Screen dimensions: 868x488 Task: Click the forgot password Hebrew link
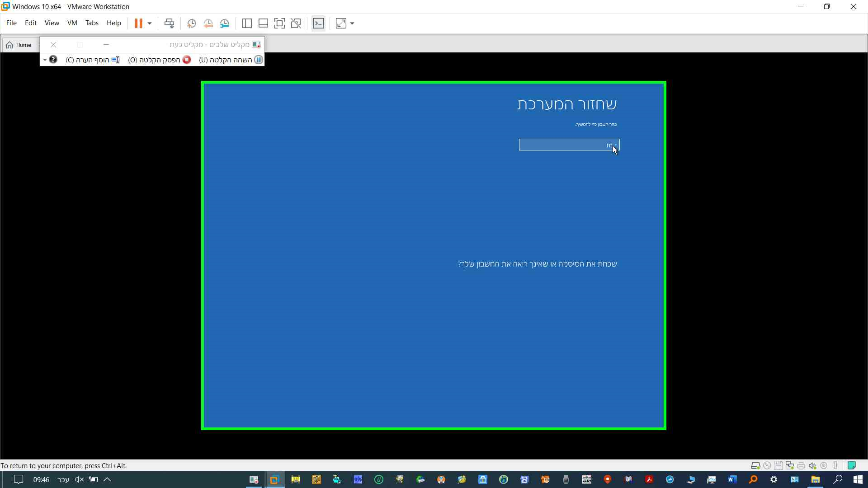537,264
